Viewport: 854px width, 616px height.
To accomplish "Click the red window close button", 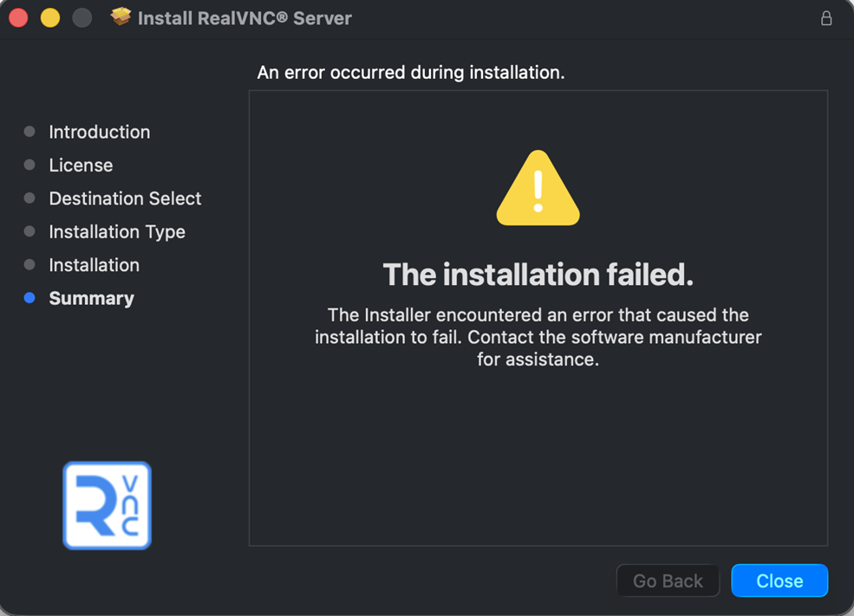I will click(x=18, y=18).
